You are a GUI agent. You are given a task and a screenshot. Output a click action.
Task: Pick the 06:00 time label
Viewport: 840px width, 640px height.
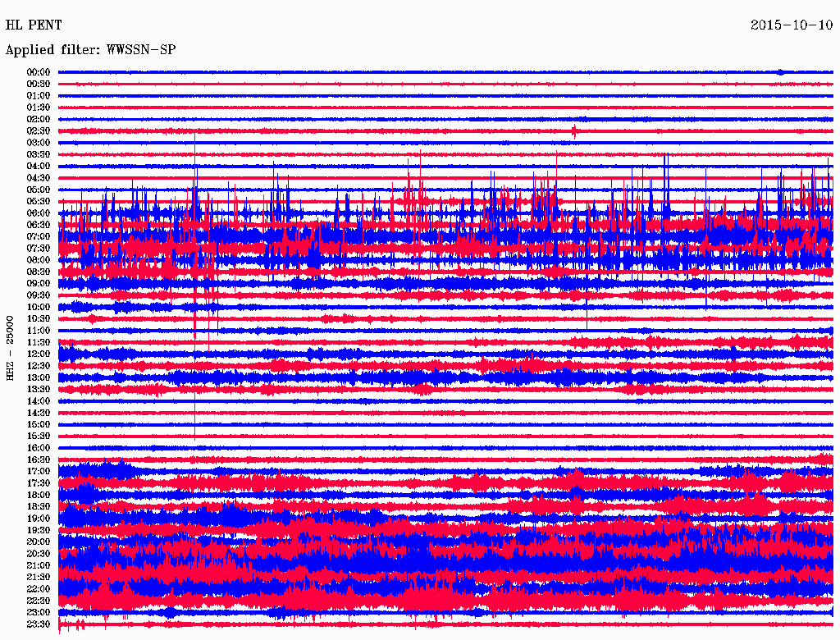39,213
